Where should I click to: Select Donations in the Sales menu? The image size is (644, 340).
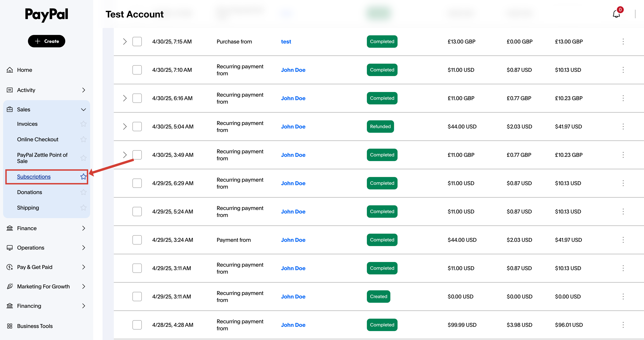(x=29, y=192)
